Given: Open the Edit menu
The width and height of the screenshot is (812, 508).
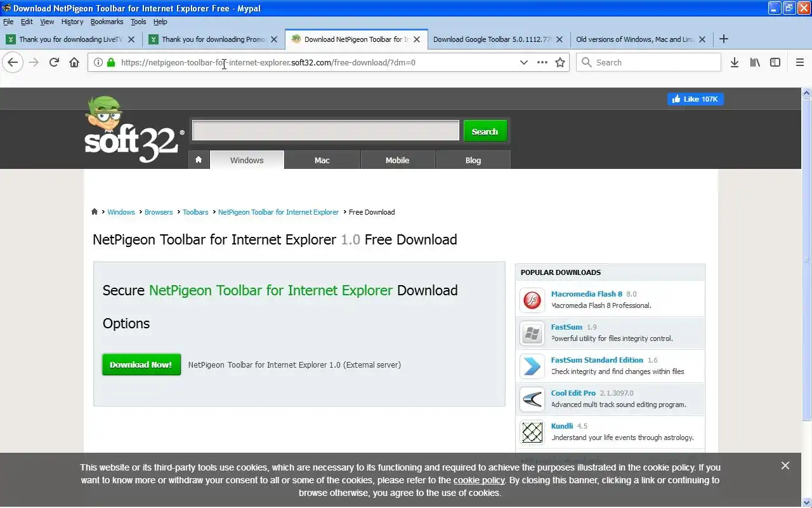Looking at the screenshot, I should pos(27,22).
